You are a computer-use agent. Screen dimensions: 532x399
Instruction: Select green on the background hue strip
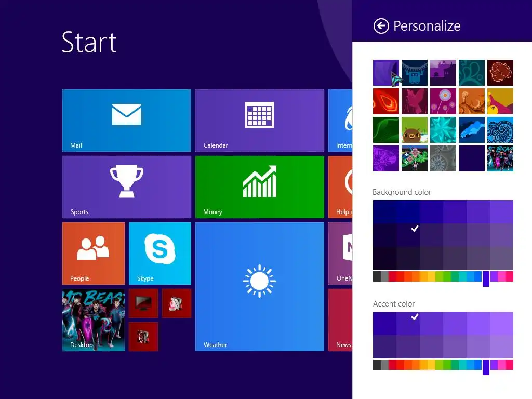[x=447, y=276]
